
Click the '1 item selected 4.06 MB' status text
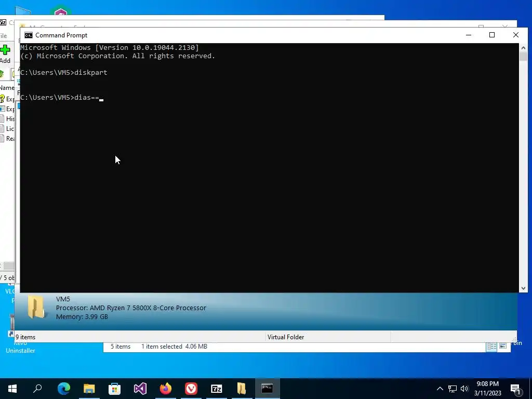[174, 347]
